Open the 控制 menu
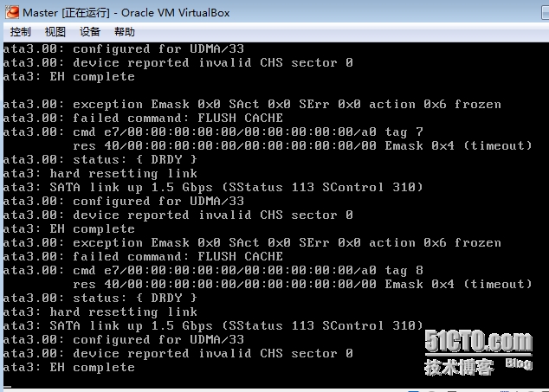This screenshot has height=392, width=549. point(20,32)
